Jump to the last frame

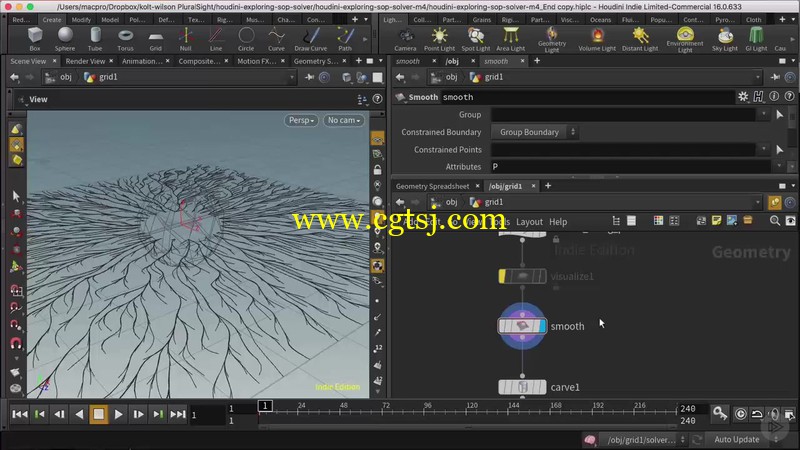click(178, 414)
